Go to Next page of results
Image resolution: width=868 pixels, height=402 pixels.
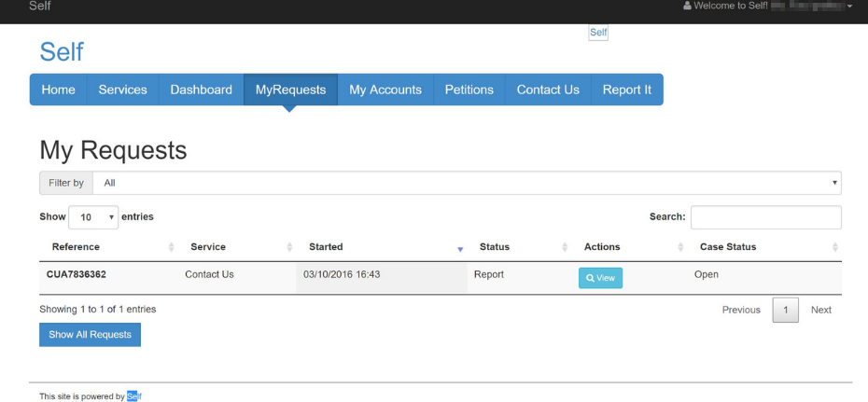[821, 311]
